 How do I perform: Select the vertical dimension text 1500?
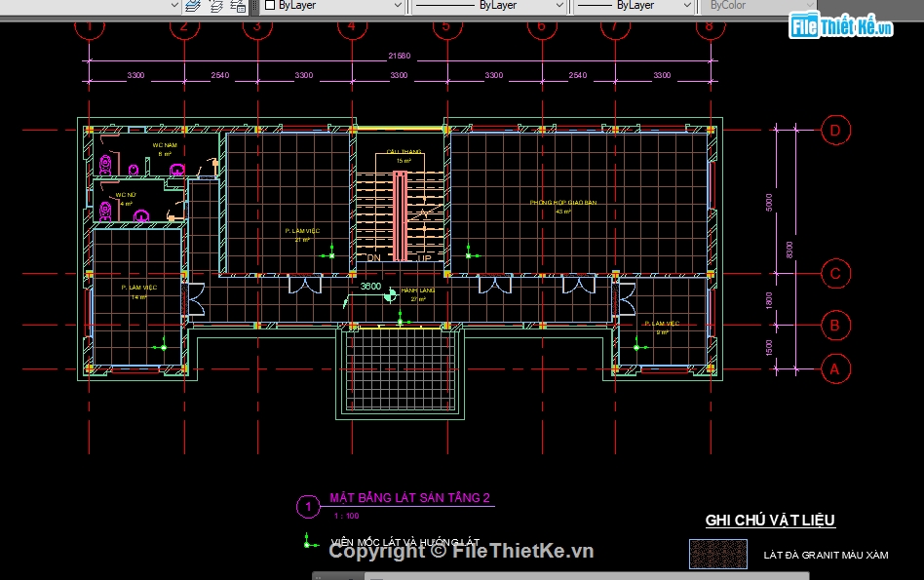coord(769,348)
